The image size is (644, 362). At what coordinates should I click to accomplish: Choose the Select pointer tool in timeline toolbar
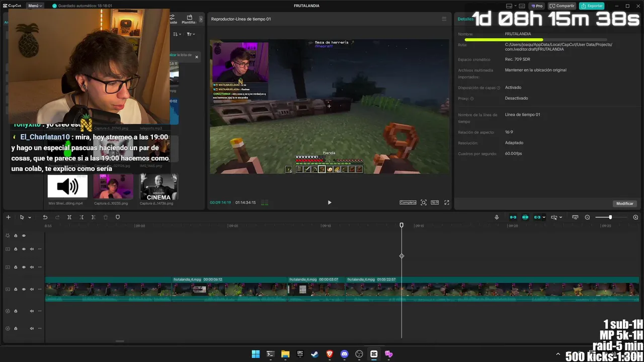click(22, 217)
